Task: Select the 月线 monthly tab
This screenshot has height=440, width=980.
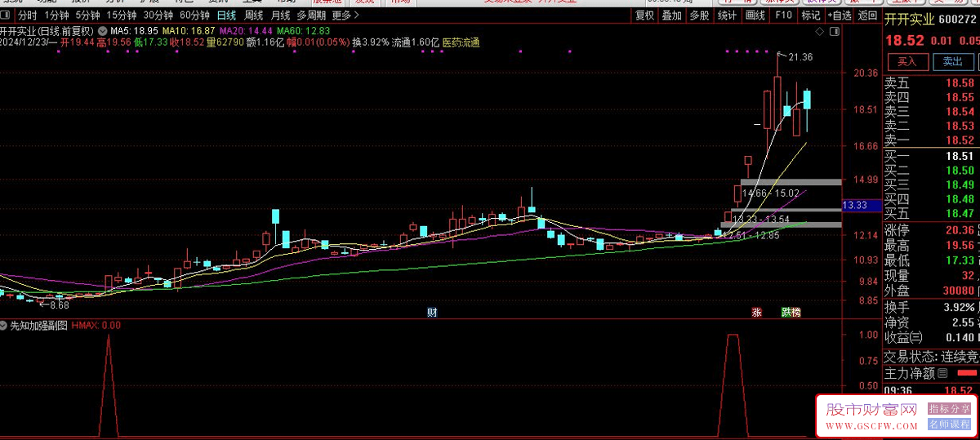Action: (280, 16)
